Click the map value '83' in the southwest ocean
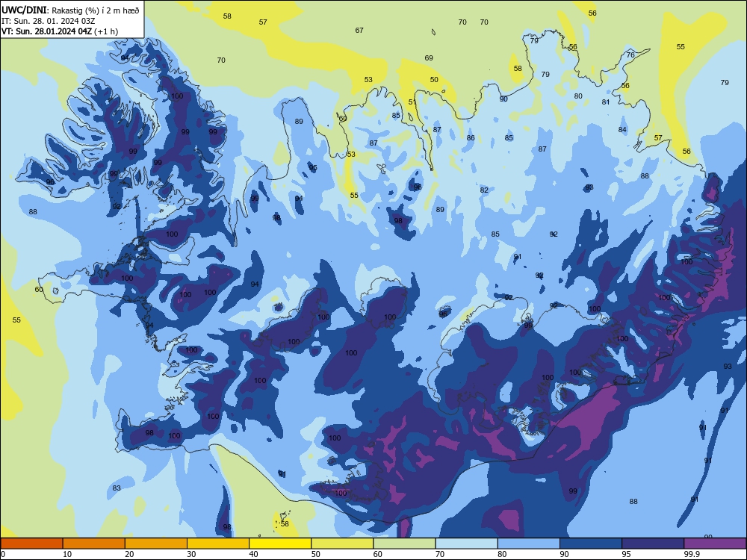Image resolution: width=747 pixels, height=560 pixels. pyautogui.click(x=117, y=488)
